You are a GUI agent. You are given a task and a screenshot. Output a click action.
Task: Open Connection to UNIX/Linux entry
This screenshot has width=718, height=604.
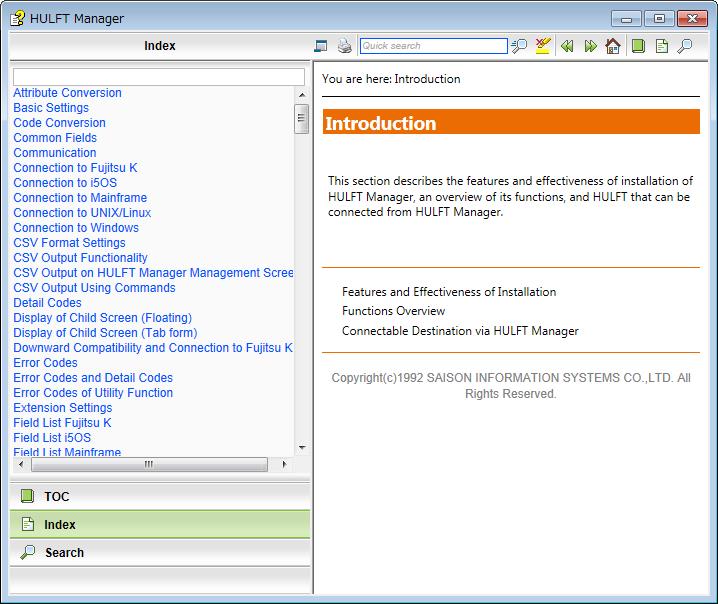[82, 213]
